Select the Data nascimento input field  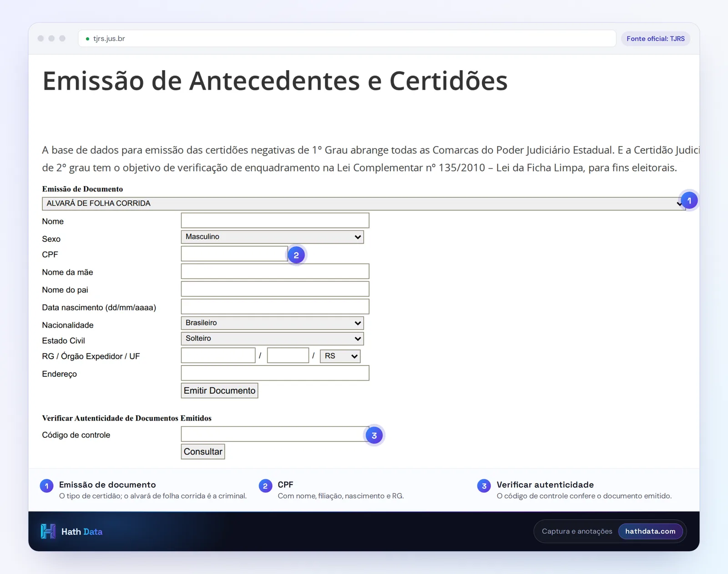(x=275, y=306)
